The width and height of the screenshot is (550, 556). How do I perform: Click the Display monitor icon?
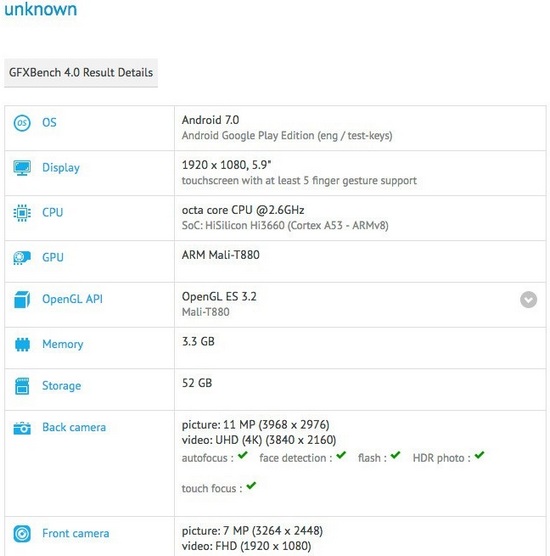pos(22,168)
